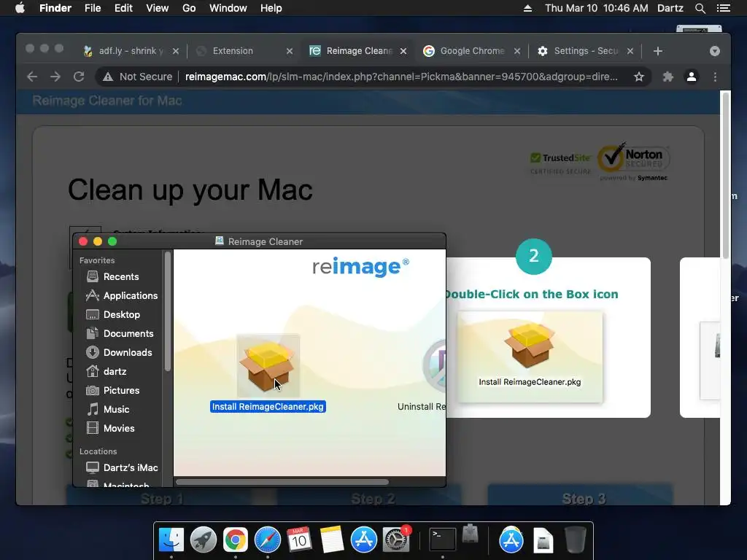Screen dimensions: 747x560
Task: Open the Window menu
Action: point(228,8)
